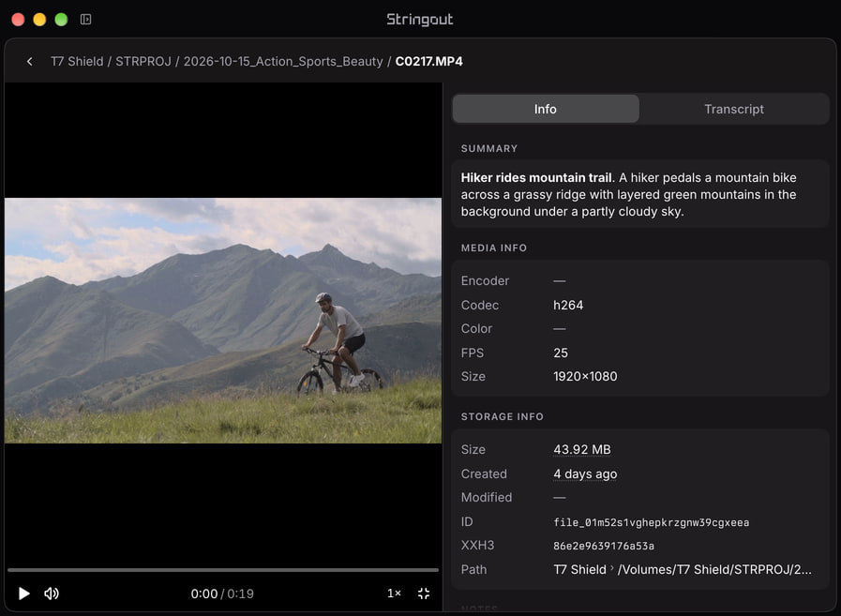The height and width of the screenshot is (616, 841).
Task: Open the STRPROJ breadcrumb folder
Action: [143, 62]
